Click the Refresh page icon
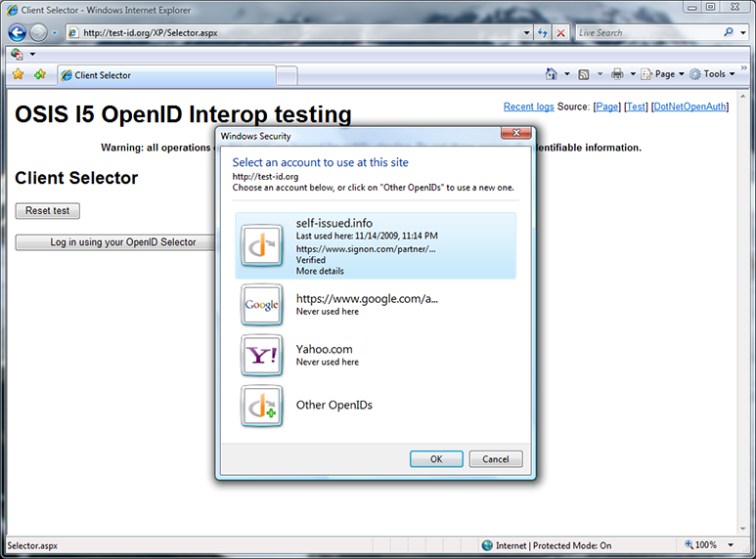The height and width of the screenshot is (559, 756). click(543, 32)
